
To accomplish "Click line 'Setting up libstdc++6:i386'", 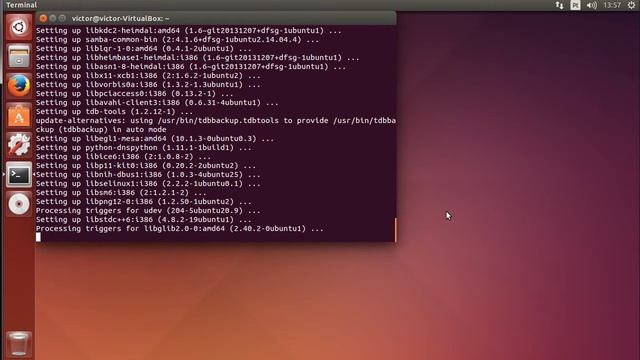I will tap(143, 220).
